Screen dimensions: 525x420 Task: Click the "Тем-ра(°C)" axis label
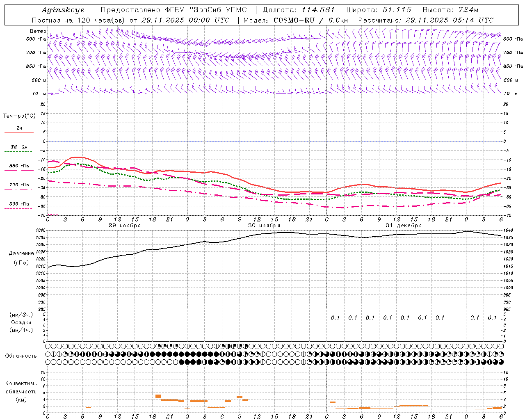point(19,116)
